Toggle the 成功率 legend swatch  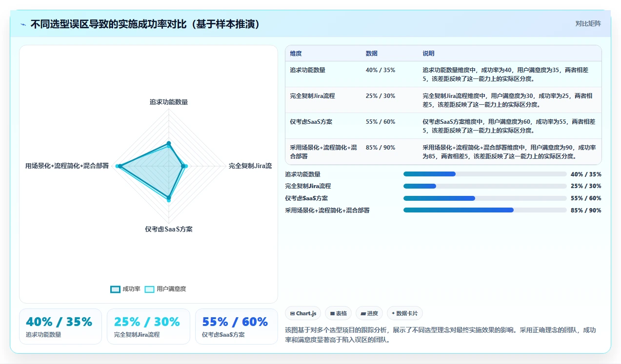pyautogui.click(x=115, y=289)
